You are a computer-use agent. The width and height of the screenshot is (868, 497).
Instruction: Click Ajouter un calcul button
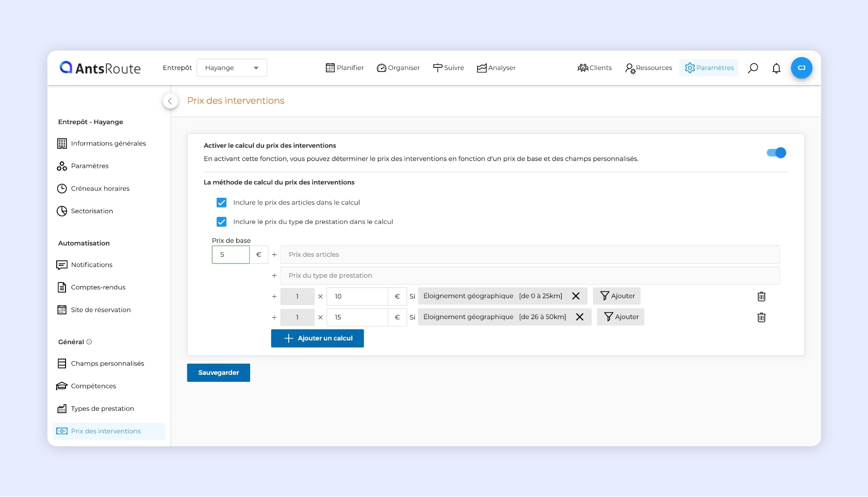pos(317,338)
